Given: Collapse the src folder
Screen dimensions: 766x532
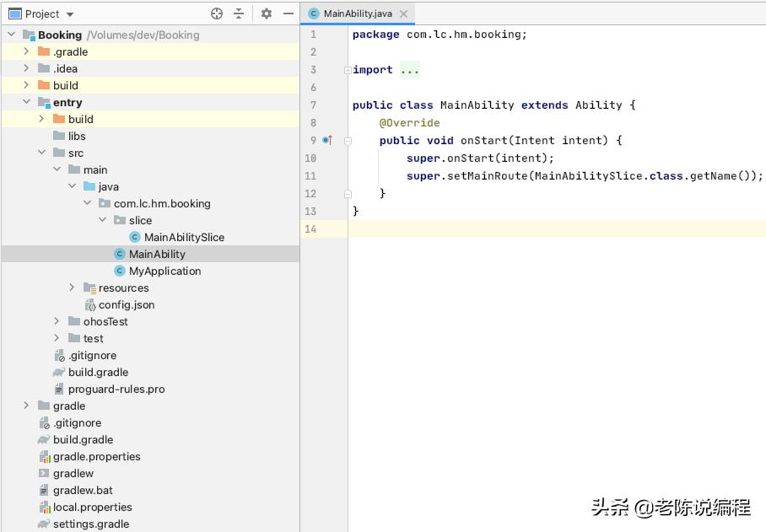Looking at the screenshot, I should [41, 153].
